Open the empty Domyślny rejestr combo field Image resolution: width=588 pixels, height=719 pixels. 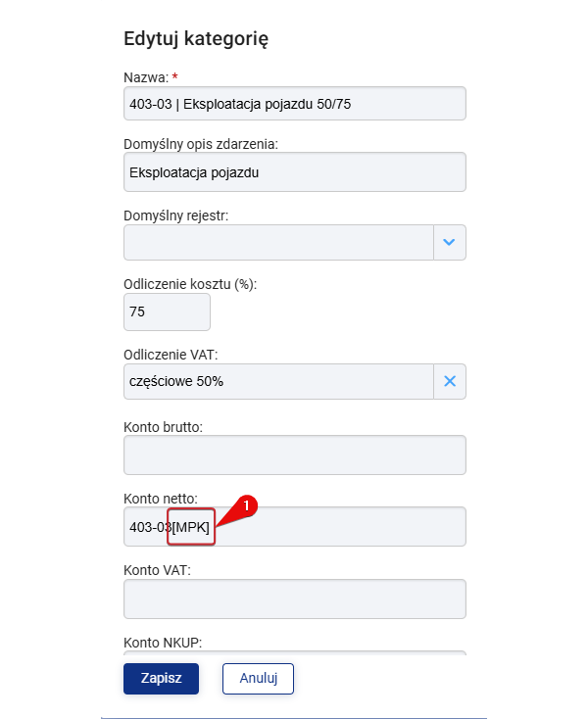click(x=278, y=242)
